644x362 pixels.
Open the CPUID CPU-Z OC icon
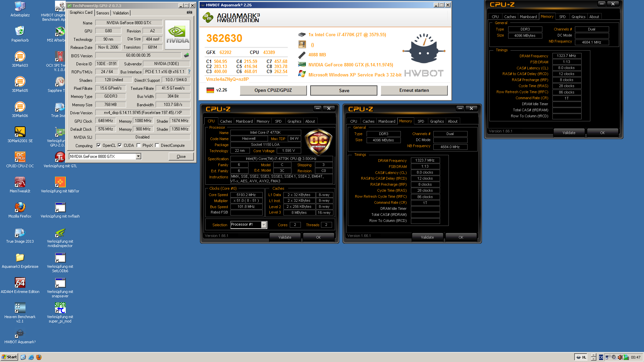point(20,160)
